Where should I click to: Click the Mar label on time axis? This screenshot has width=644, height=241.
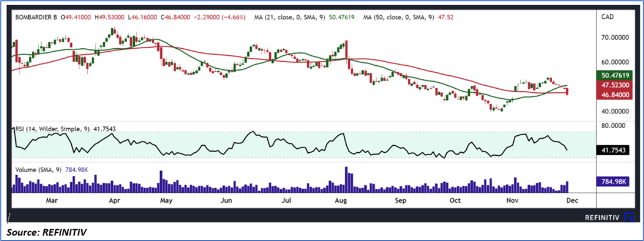[52, 200]
